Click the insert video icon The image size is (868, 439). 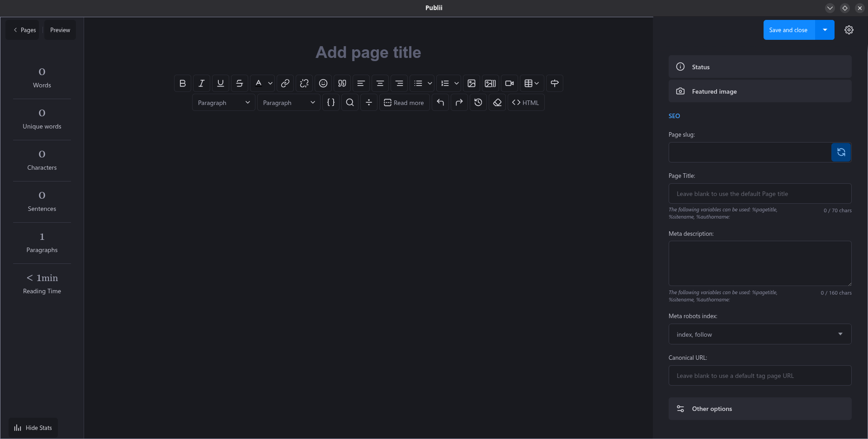[x=509, y=83]
